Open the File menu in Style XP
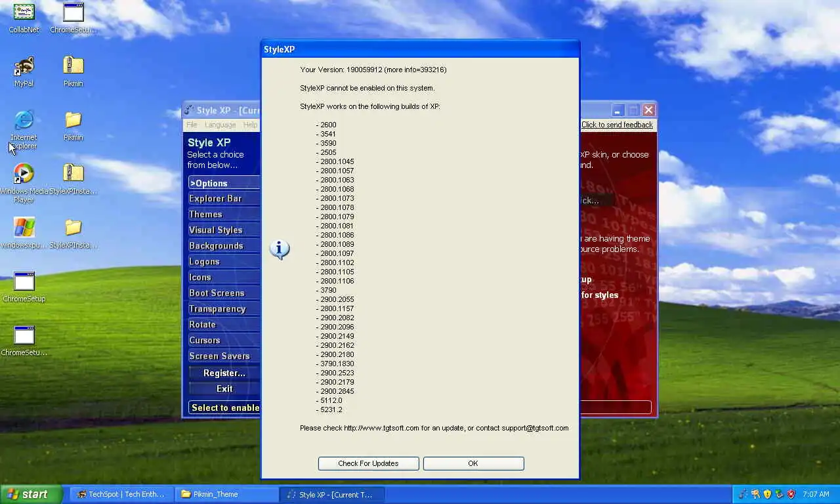This screenshot has width=840, height=504. tap(192, 125)
